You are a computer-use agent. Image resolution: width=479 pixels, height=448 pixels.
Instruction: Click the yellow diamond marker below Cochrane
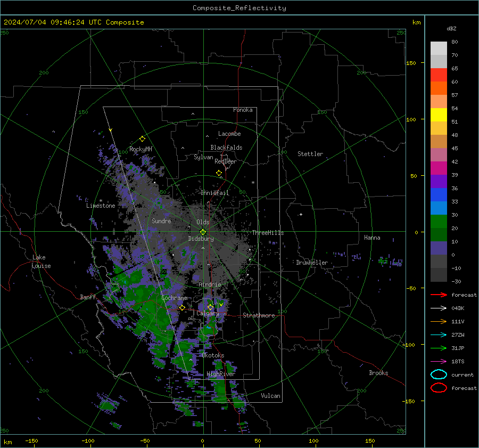182,307
